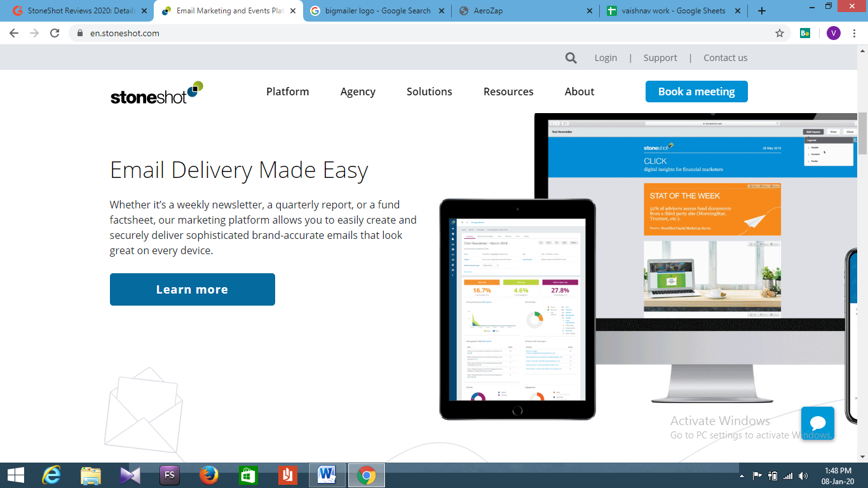
Task: Click the network signal tray icon
Action: coord(788,476)
